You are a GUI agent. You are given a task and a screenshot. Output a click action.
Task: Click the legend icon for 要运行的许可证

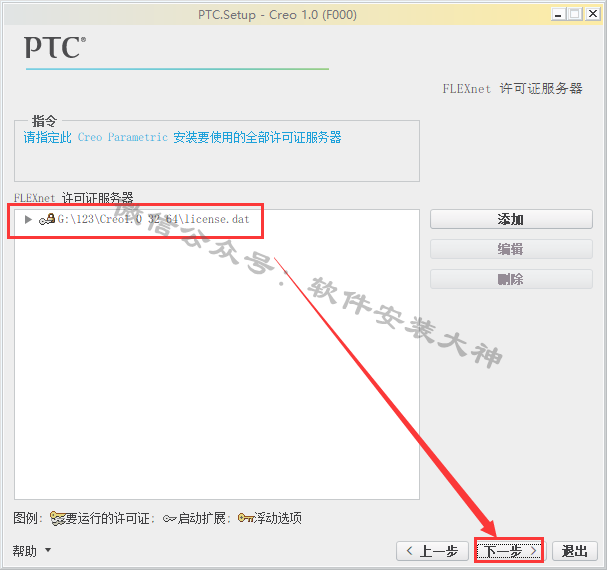[58, 518]
